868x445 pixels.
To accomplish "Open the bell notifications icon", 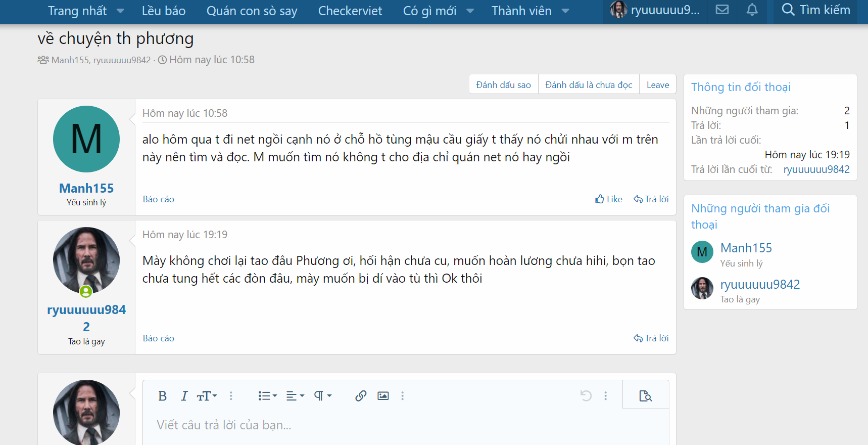I will [752, 10].
